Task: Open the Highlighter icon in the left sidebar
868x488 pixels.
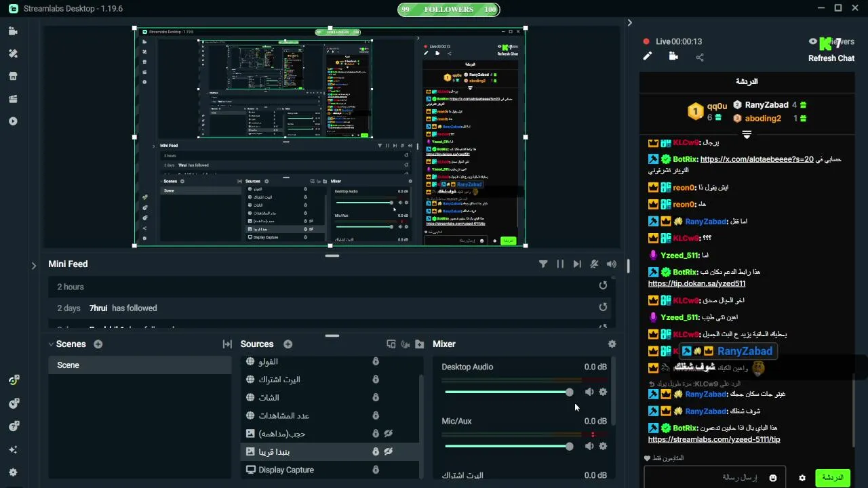Action: 13,99
